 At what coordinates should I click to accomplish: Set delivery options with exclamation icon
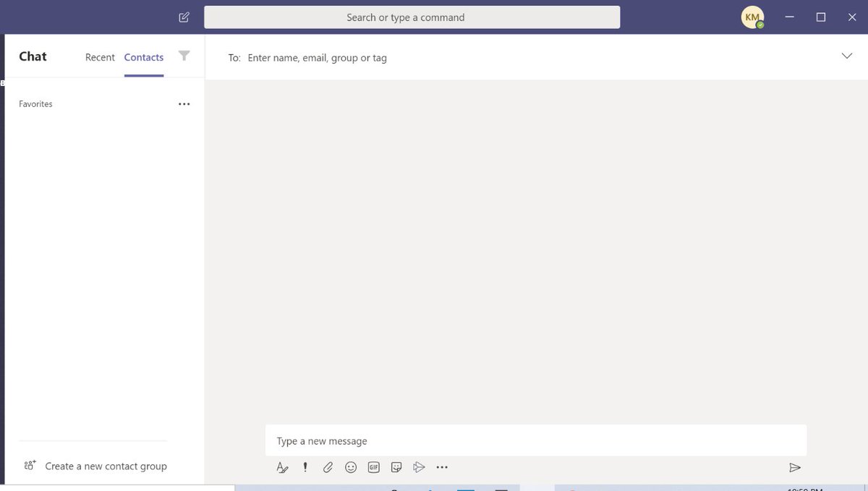point(305,467)
